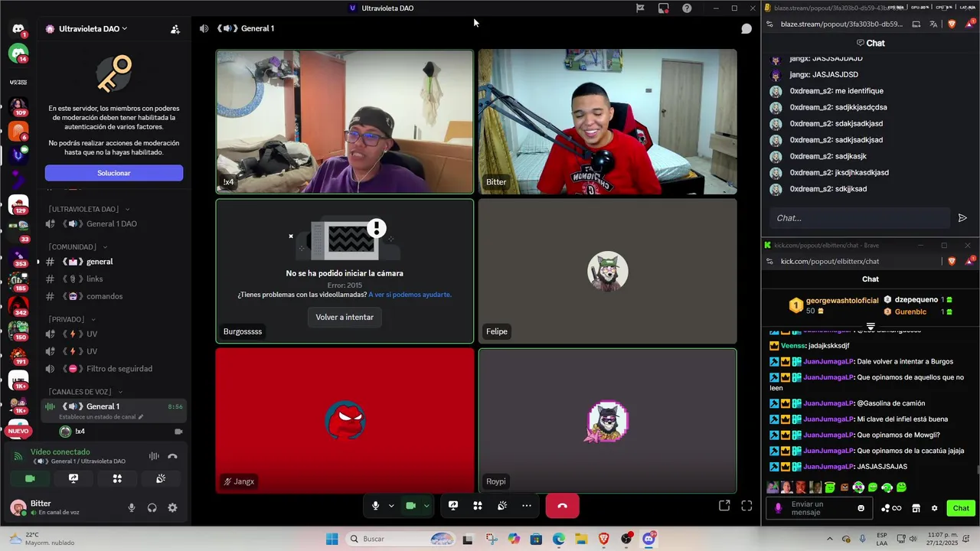Viewport: 980px width, 551px height.
Task: Show hidden system tray icons
Action: (x=829, y=539)
